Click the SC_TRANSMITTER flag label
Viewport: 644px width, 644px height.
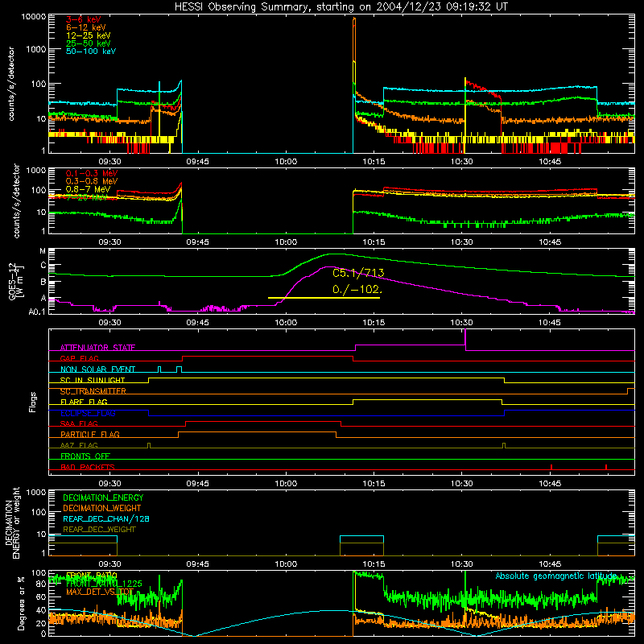93,391
